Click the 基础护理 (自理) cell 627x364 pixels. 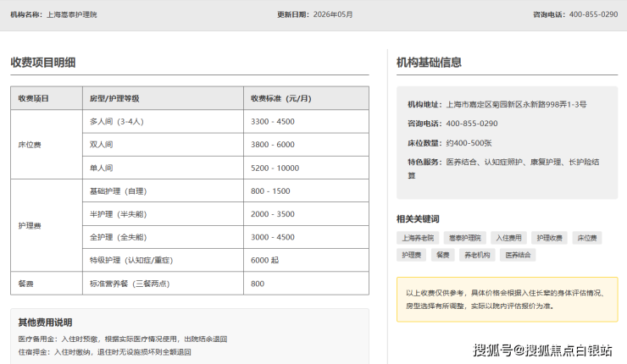(164, 191)
